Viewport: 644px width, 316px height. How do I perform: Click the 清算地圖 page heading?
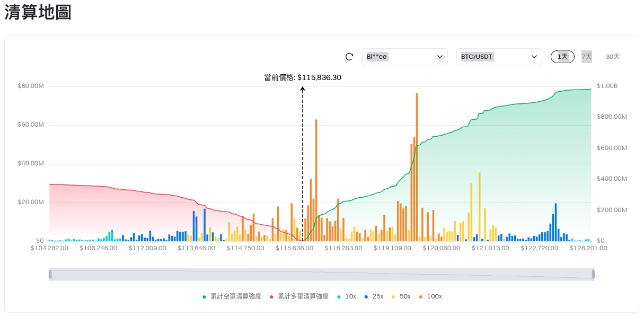38,13
